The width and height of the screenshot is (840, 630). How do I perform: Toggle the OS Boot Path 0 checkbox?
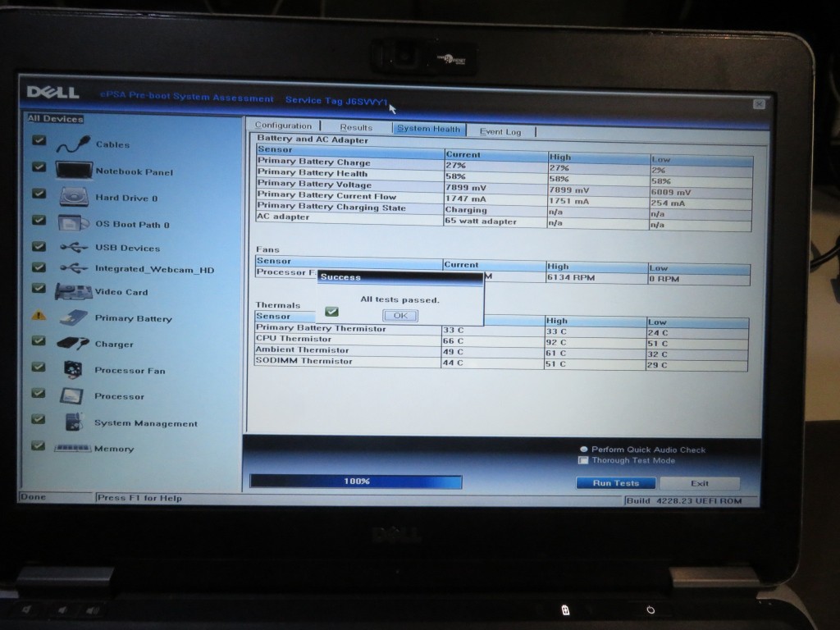[x=39, y=220]
